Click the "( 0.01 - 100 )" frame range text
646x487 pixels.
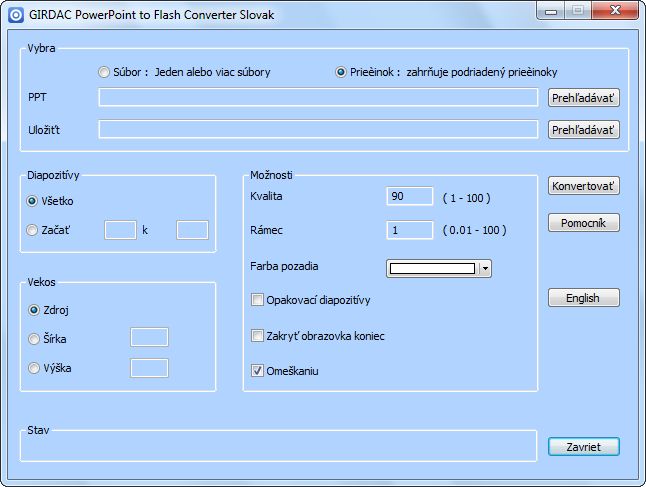point(474,230)
